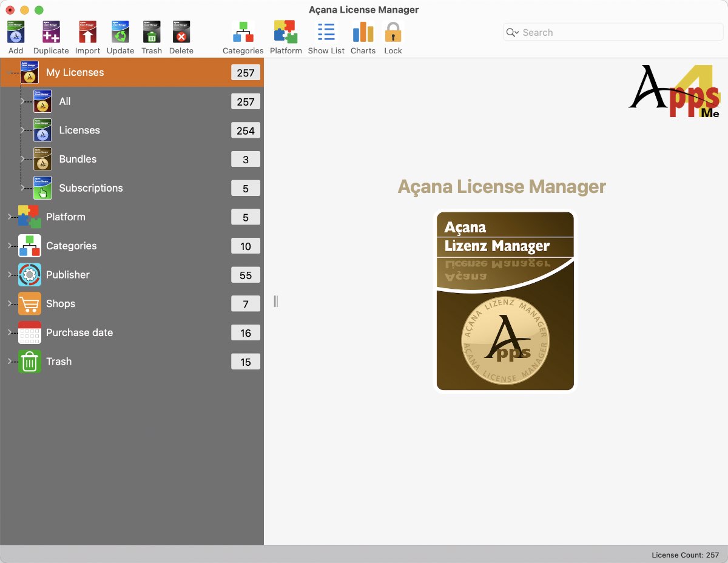Click the Platform puzzle icon in sidebar
728x563 pixels.
[30, 217]
